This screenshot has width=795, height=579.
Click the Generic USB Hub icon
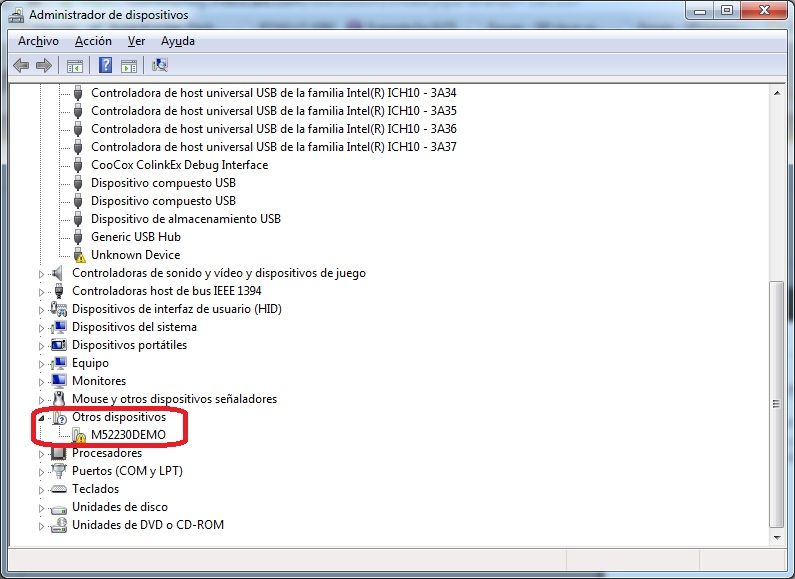click(x=78, y=237)
